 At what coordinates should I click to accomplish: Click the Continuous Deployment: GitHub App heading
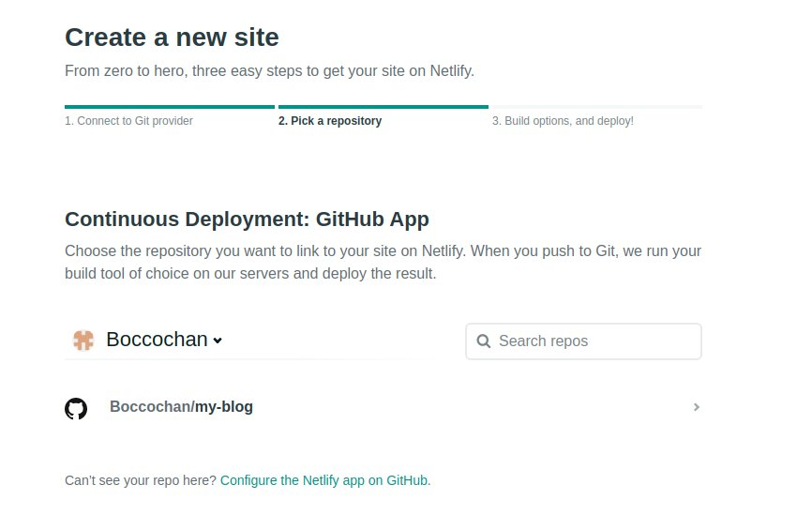pos(247,220)
